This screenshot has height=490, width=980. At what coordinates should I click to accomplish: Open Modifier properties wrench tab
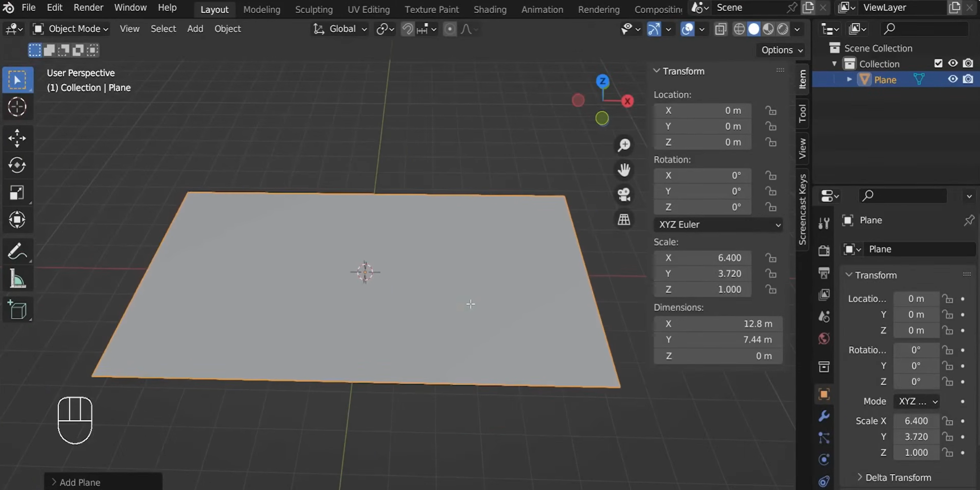tap(824, 416)
